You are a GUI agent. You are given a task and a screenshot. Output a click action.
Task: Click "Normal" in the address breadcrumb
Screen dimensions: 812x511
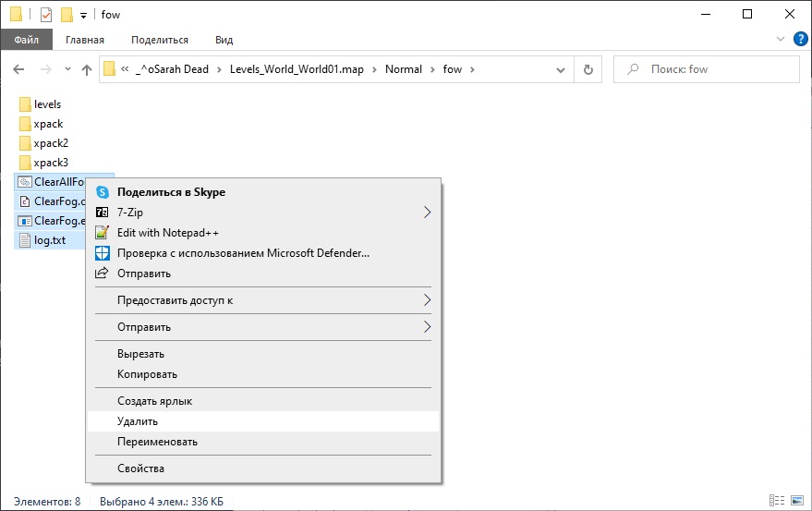point(403,69)
